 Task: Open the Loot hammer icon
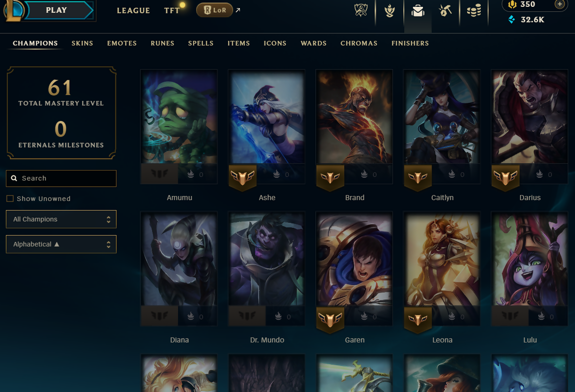445,11
